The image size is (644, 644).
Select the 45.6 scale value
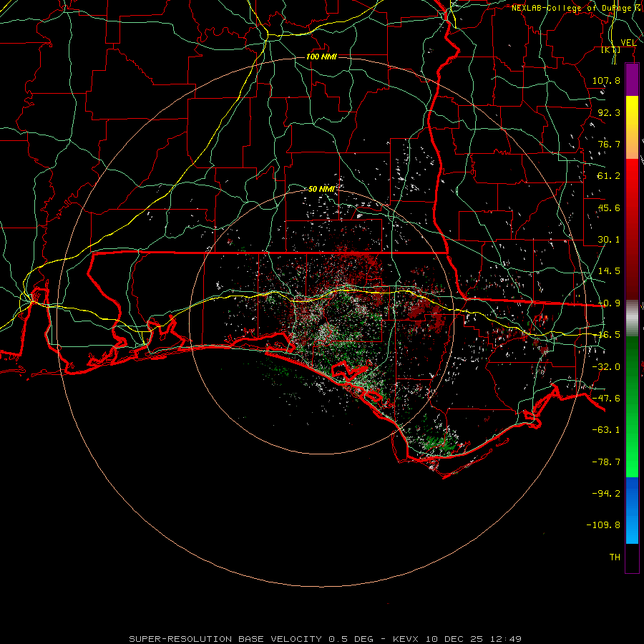coord(609,208)
